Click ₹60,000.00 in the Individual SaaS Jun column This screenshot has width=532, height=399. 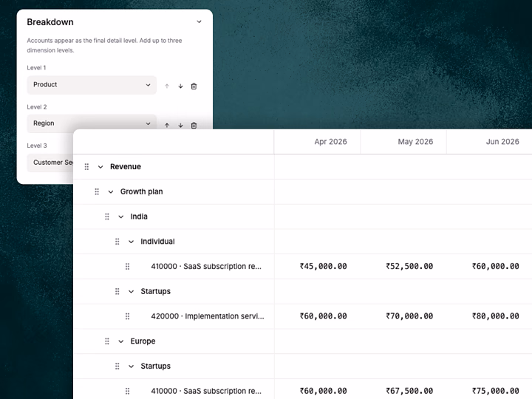[x=495, y=266]
